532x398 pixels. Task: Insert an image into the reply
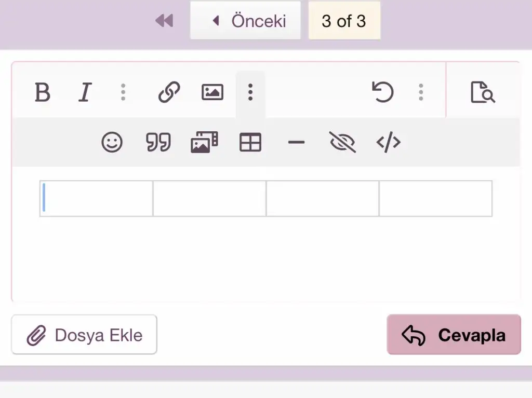coord(212,92)
